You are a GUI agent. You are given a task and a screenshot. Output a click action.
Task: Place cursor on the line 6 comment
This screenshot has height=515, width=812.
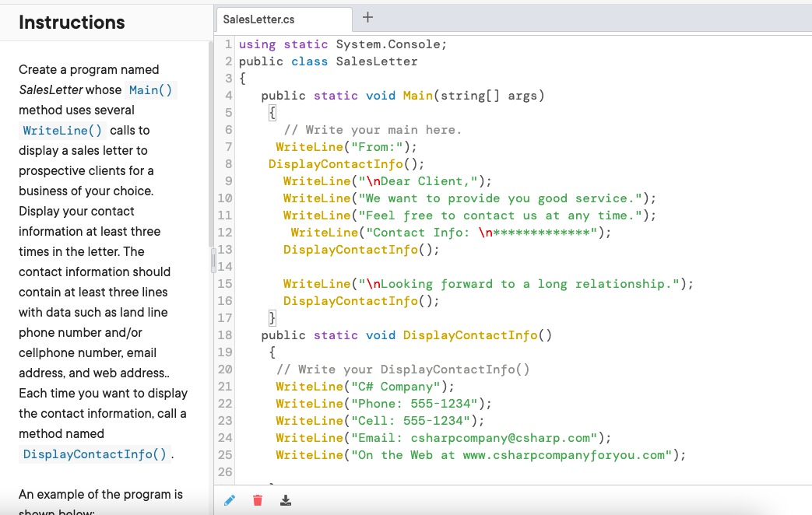pyautogui.click(x=374, y=129)
